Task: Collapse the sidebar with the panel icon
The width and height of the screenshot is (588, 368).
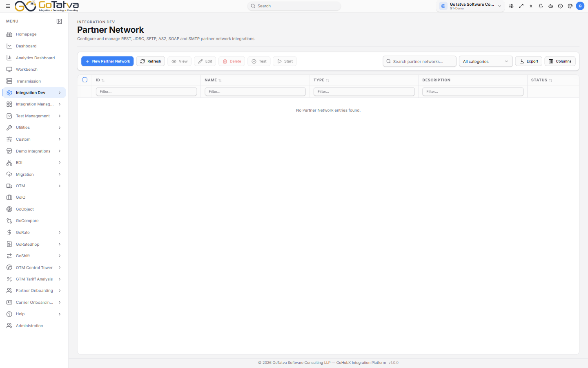Action: pos(59,21)
